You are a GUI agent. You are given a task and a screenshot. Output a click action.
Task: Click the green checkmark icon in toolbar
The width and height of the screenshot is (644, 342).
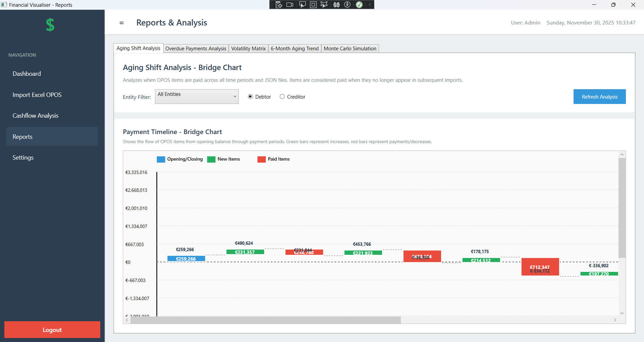pos(359,5)
